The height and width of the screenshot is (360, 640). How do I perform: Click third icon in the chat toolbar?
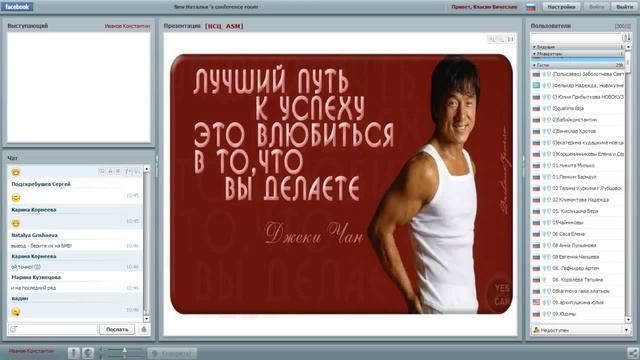point(118,171)
